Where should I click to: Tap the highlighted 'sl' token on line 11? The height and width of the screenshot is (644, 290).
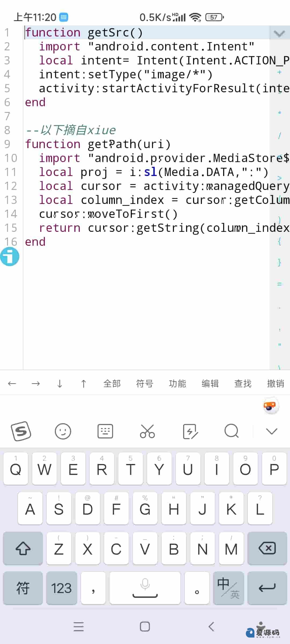(x=150, y=172)
